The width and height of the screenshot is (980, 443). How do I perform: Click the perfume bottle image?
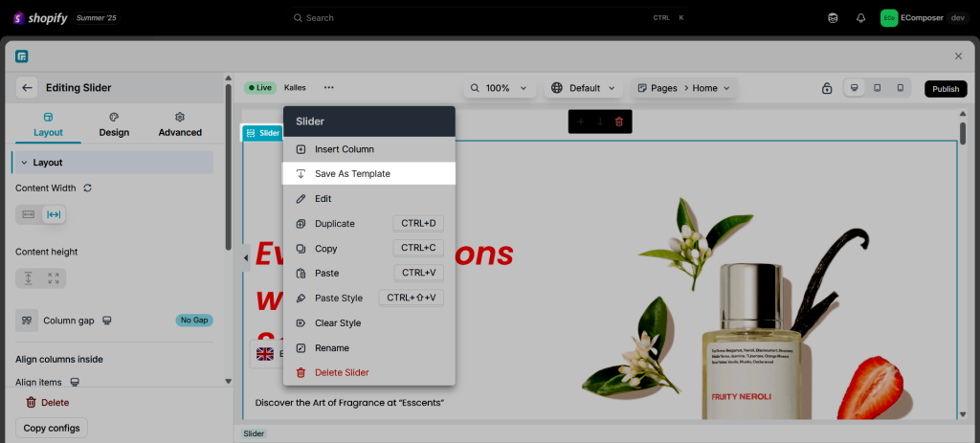pyautogui.click(x=752, y=341)
